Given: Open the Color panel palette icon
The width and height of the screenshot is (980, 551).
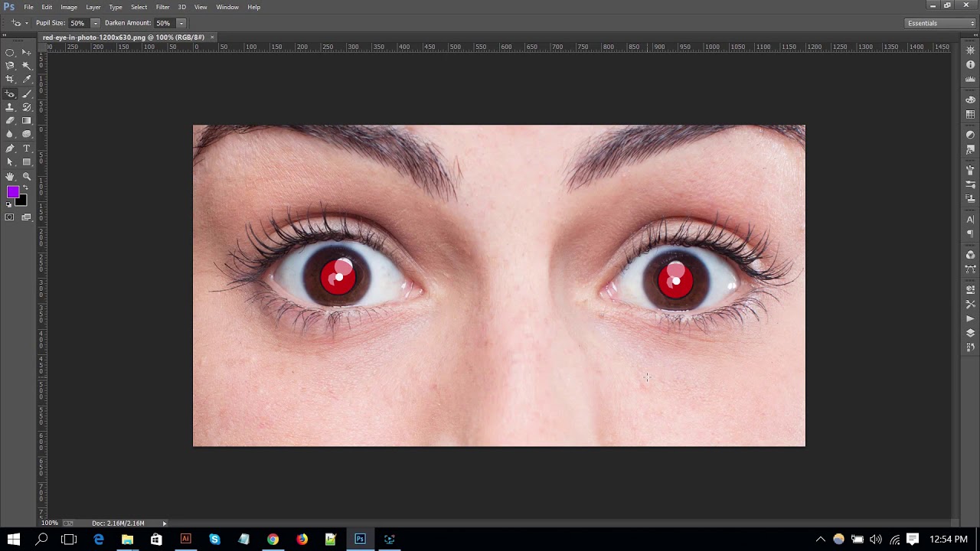Looking at the screenshot, I should pyautogui.click(x=970, y=99).
